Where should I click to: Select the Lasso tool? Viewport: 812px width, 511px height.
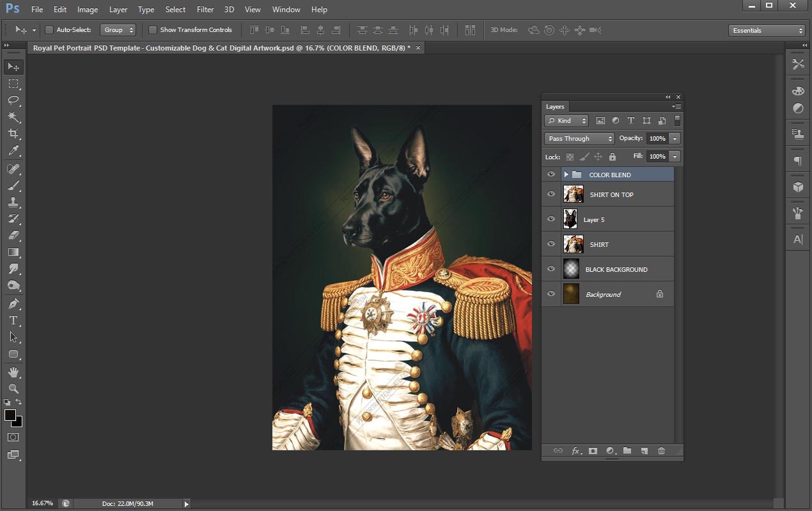click(13, 100)
